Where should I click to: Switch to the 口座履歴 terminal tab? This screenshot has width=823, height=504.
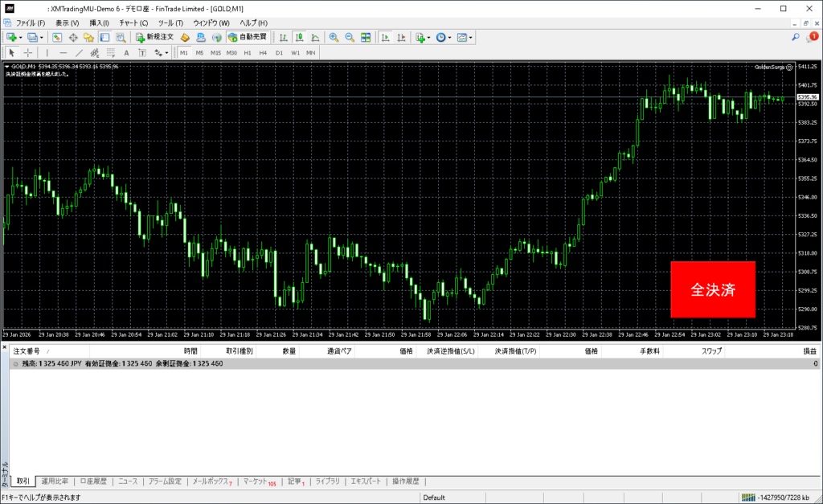93,481
